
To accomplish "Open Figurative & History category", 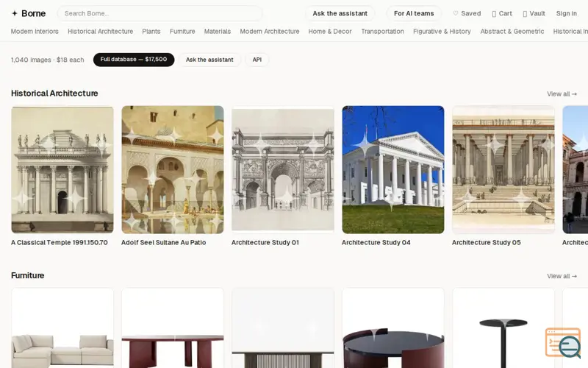I will click(442, 32).
